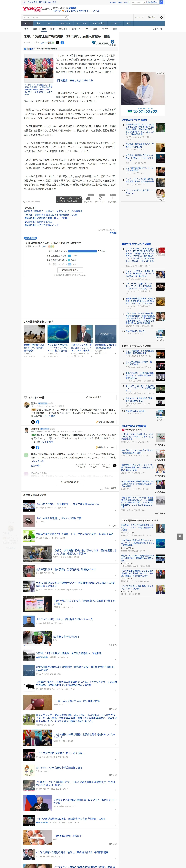Share the article on Facebook
The image size is (186, 868).
tap(62, 43)
